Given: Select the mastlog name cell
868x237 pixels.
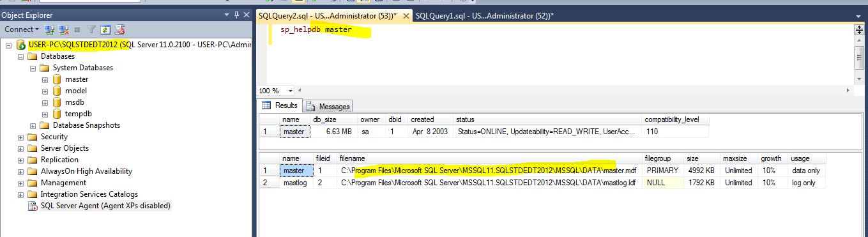Looking at the screenshot, I should click(x=297, y=183).
